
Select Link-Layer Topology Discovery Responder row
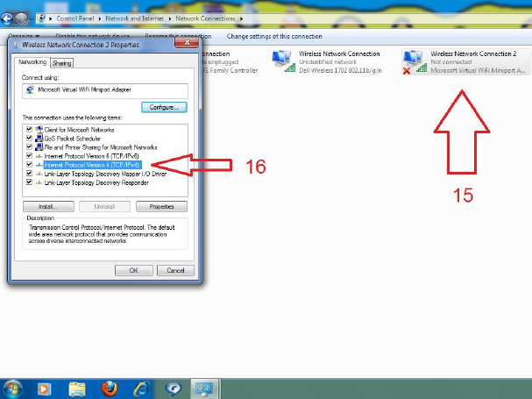click(x=96, y=182)
